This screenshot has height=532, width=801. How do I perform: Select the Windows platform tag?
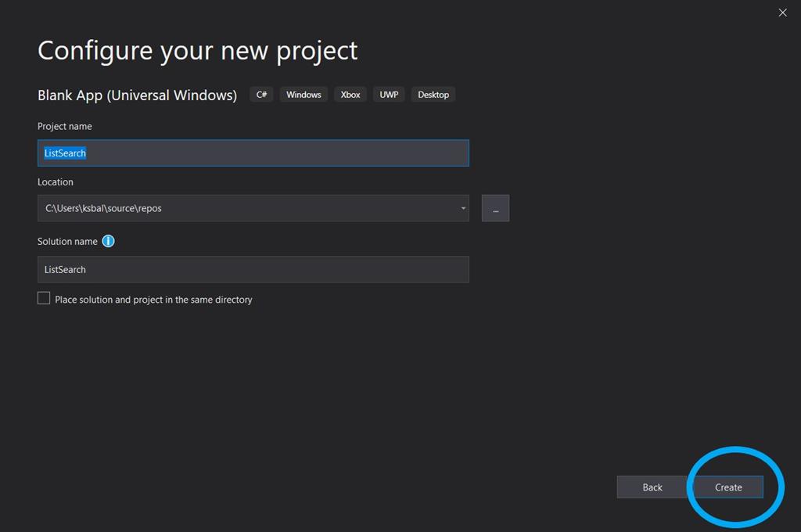(304, 95)
